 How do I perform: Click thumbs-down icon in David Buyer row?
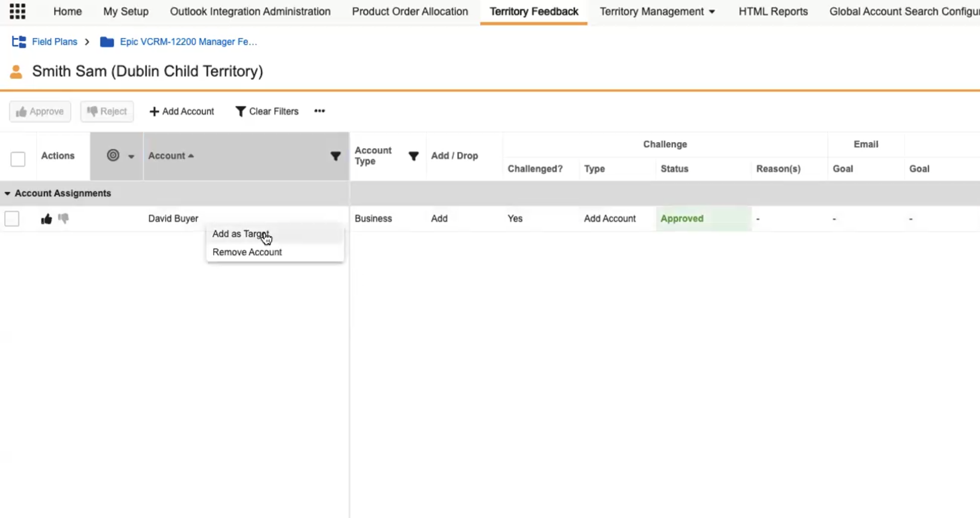pyautogui.click(x=63, y=219)
